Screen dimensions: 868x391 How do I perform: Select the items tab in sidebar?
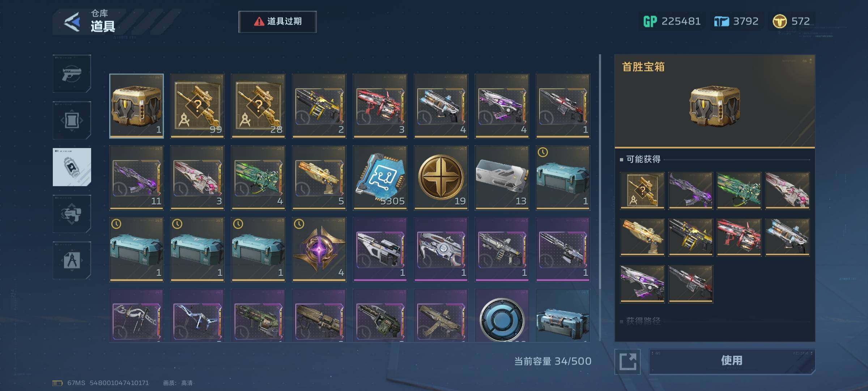click(x=72, y=167)
